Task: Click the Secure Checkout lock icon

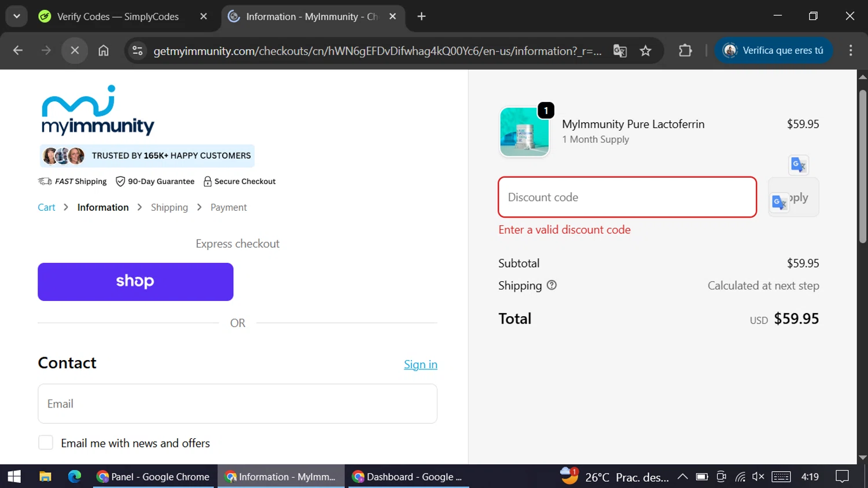Action: pos(208,181)
